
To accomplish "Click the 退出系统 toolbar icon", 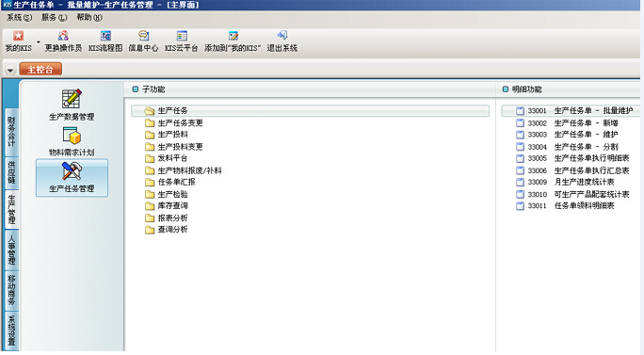I will [x=282, y=41].
